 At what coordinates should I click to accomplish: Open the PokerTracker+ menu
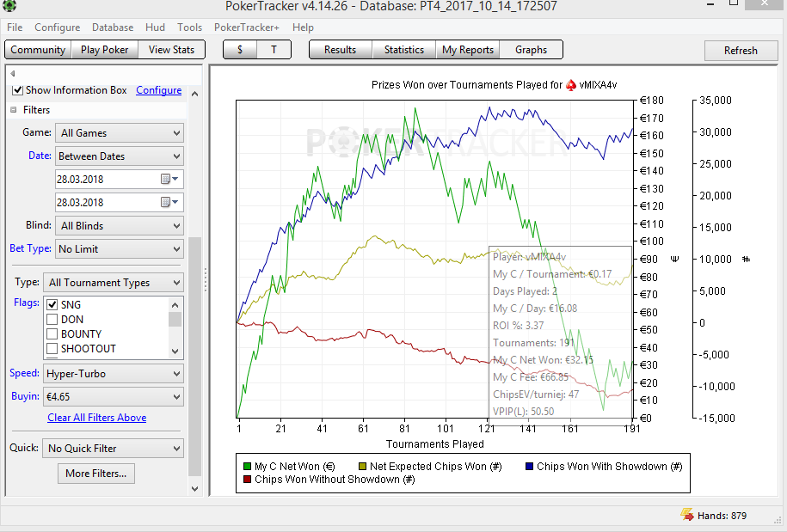247,28
